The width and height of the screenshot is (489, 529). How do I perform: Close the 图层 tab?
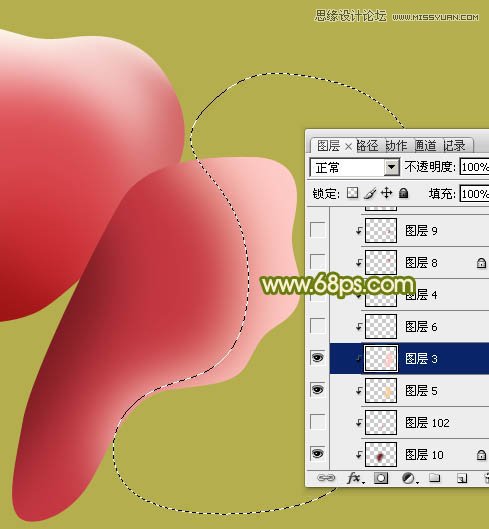pyautogui.click(x=348, y=146)
